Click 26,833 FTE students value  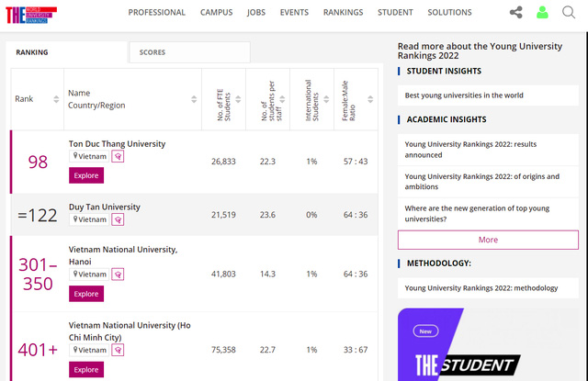(223, 162)
